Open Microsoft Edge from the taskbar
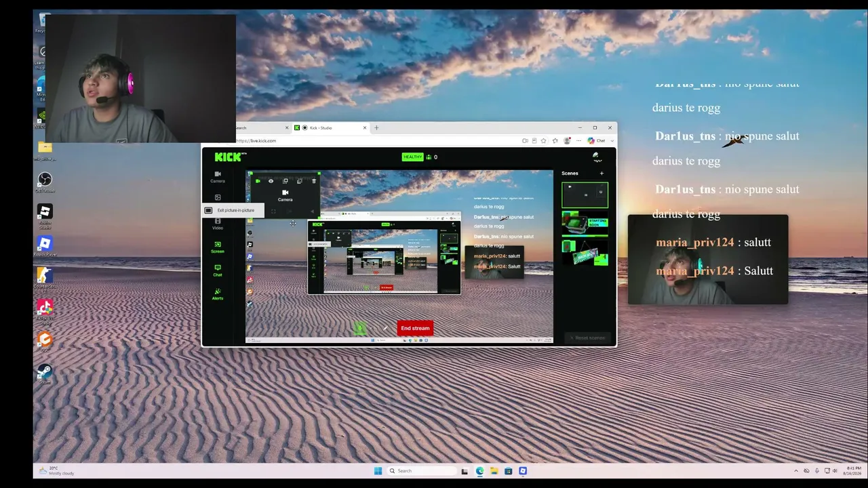This screenshot has width=868, height=488. tap(479, 471)
